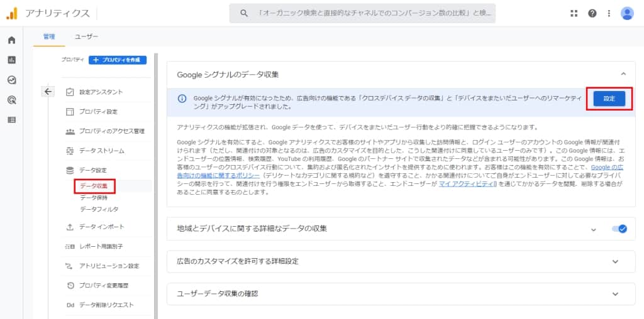Open Home from left rail
This screenshot has width=644, height=319.
coord(11,40)
